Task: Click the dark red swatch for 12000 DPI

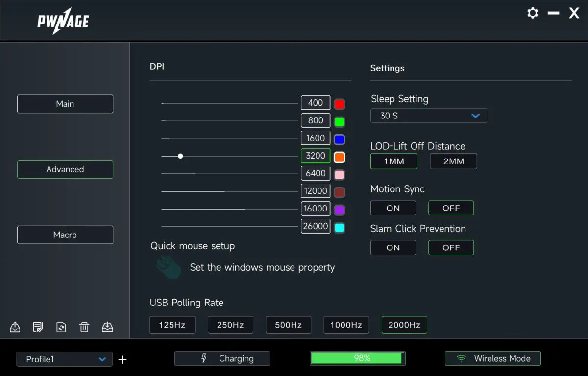Action: (340, 192)
